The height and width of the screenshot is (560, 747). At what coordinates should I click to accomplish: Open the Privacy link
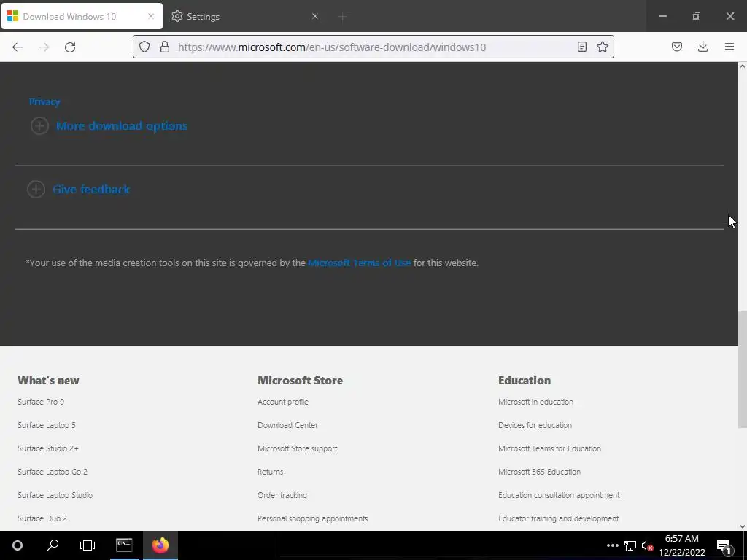point(44,101)
